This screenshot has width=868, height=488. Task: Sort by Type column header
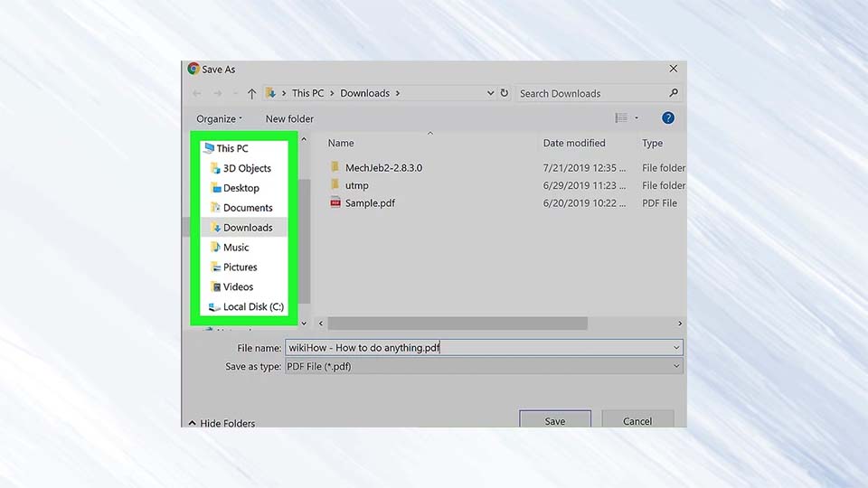coord(652,144)
